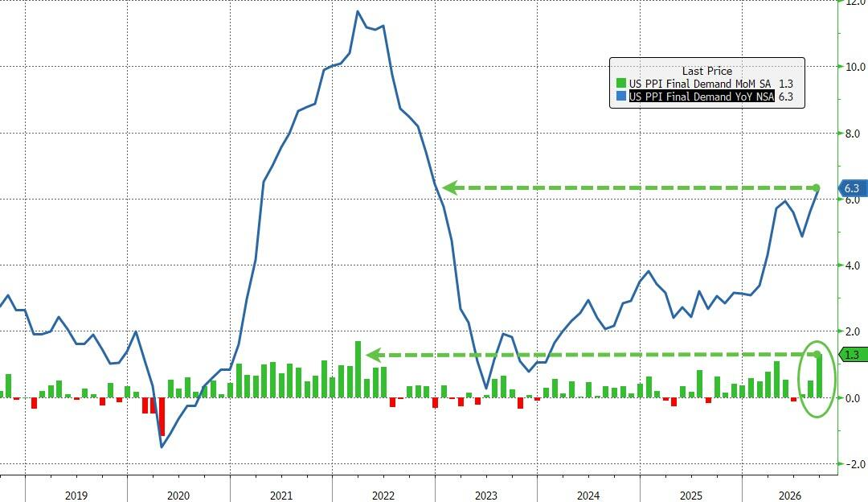868x502 pixels.
Task: Click the green MoM SA legend swatch
Action: [x=621, y=84]
